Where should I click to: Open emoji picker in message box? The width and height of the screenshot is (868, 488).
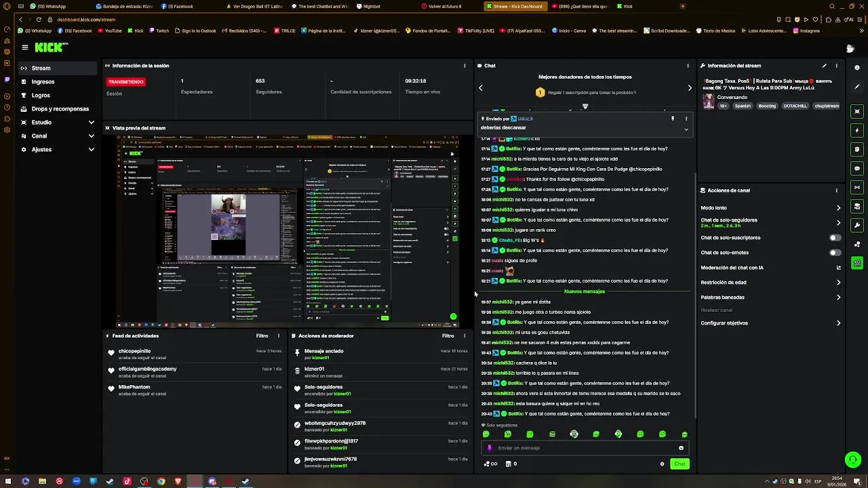click(x=681, y=448)
